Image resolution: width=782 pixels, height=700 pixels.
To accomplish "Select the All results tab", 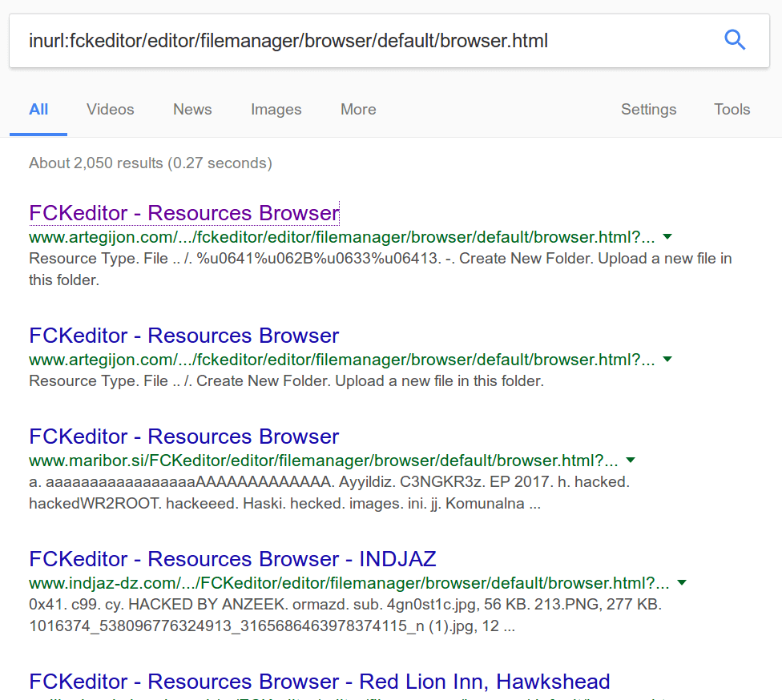I will pyautogui.click(x=38, y=110).
